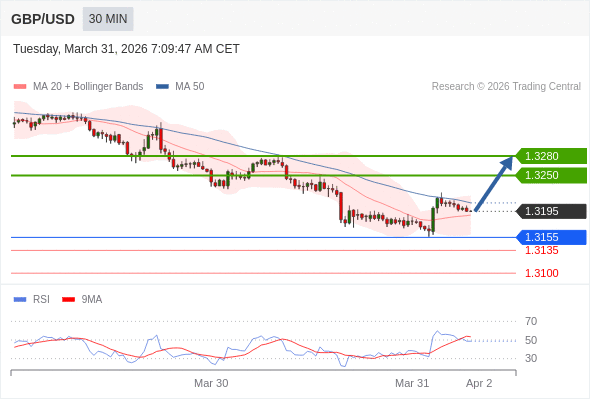Click the Mar 31 date axis label
590x400 pixels.
click(412, 383)
